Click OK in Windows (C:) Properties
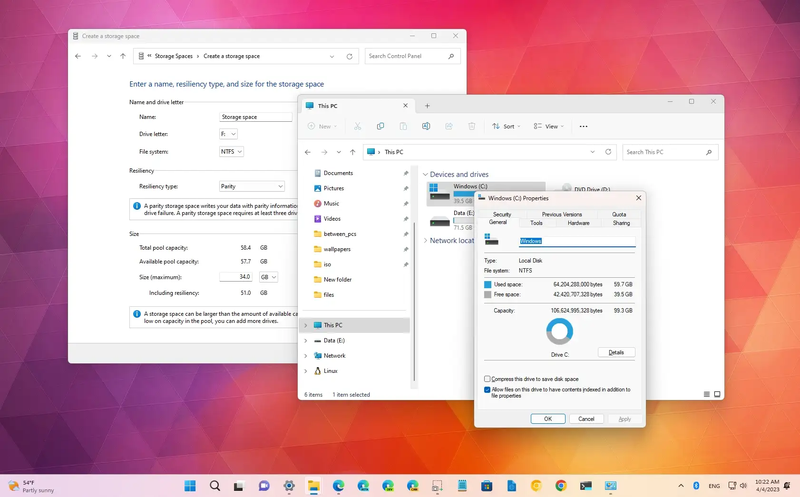Viewport: 800px width, 497px height. pos(548,418)
